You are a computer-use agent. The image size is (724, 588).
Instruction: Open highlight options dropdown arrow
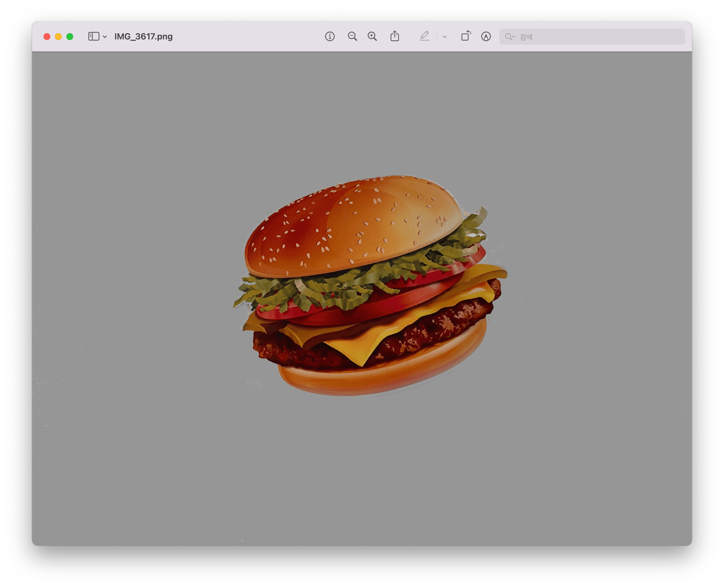point(444,37)
